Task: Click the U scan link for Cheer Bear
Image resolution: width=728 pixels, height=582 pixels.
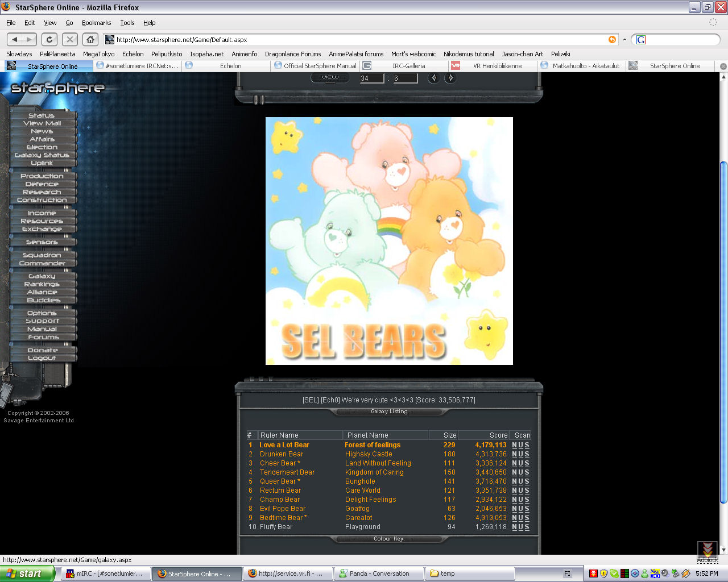Action: click(x=521, y=463)
